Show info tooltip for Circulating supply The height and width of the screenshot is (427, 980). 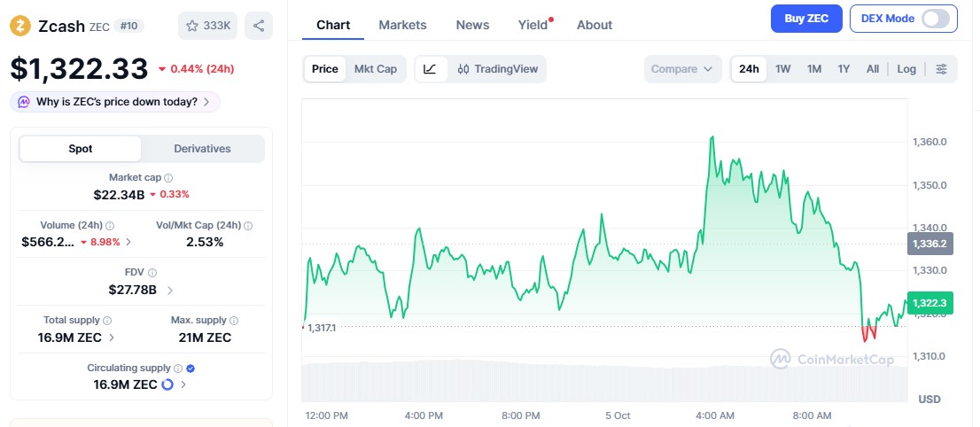click(x=178, y=369)
